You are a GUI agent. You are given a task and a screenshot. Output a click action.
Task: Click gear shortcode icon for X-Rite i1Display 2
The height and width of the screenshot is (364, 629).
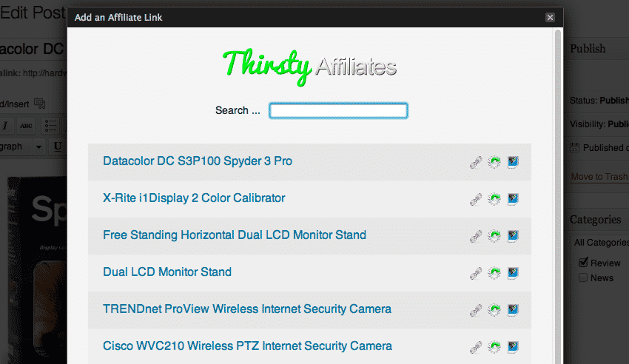[x=494, y=199]
